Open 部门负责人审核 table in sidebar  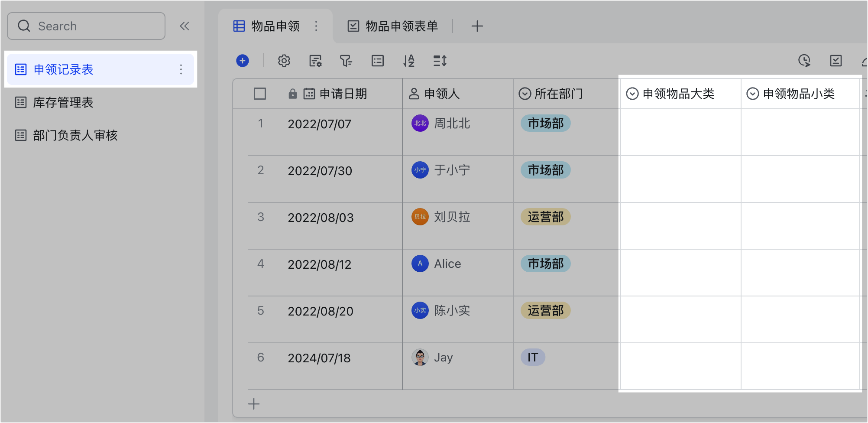(75, 135)
